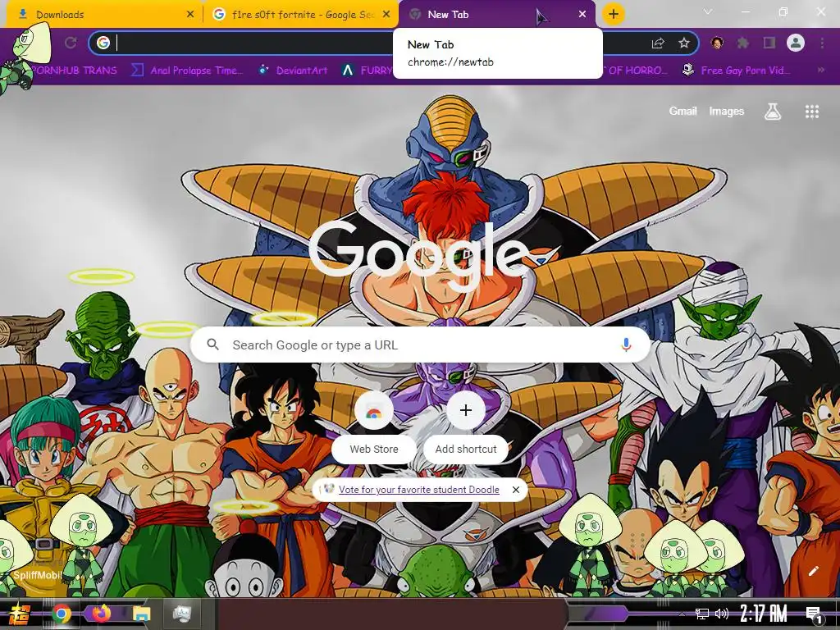Open the Extensions puzzle menu

pyautogui.click(x=742, y=43)
